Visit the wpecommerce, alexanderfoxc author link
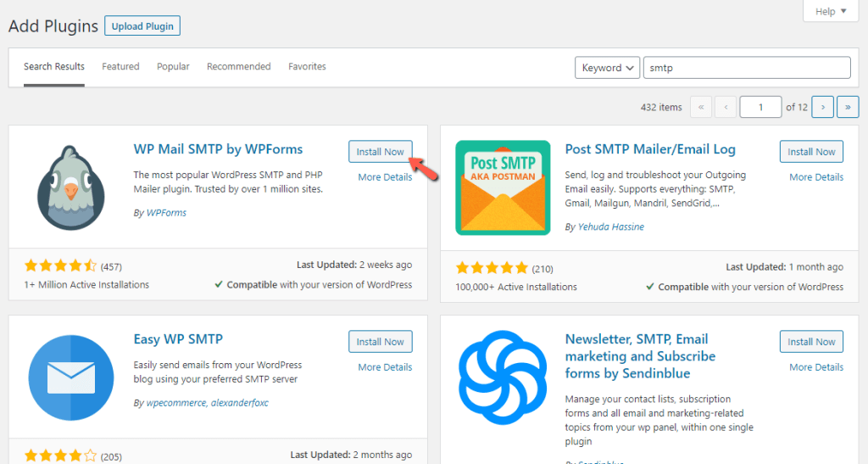This screenshot has width=868, height=464. point(207,403)
